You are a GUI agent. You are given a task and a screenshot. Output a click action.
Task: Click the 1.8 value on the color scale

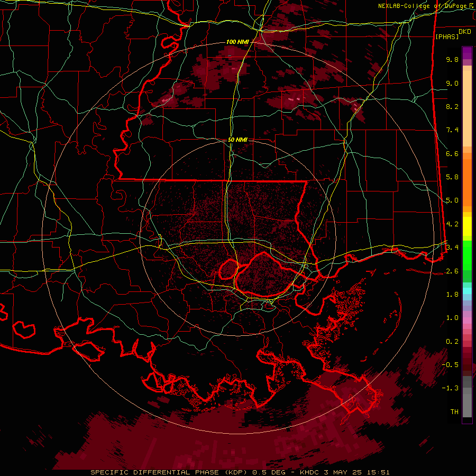pos(452,295)
